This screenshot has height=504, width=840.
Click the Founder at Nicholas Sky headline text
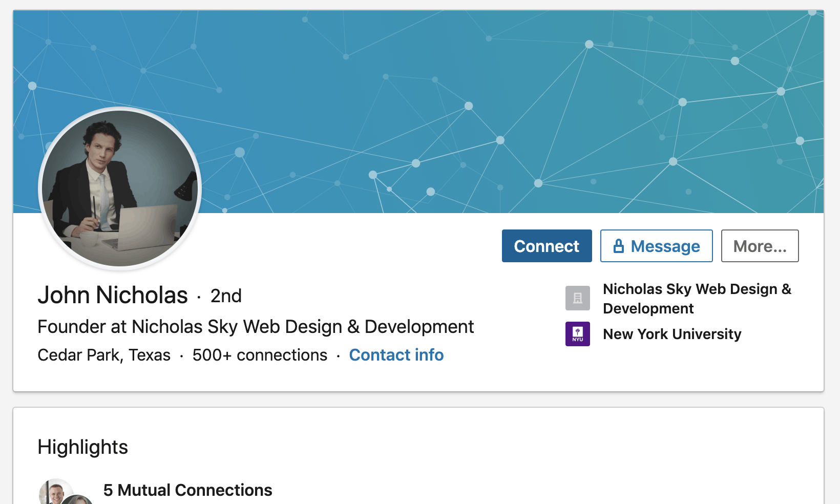coord(256,327)
